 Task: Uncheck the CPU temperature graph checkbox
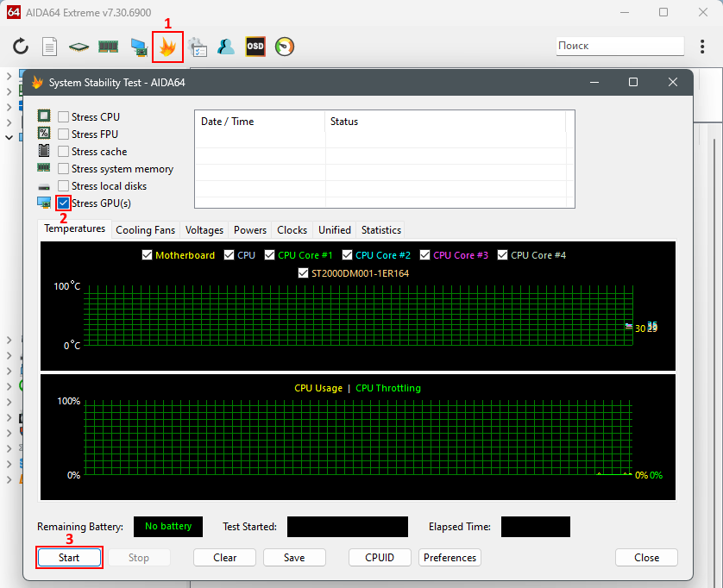coord(229,255)
